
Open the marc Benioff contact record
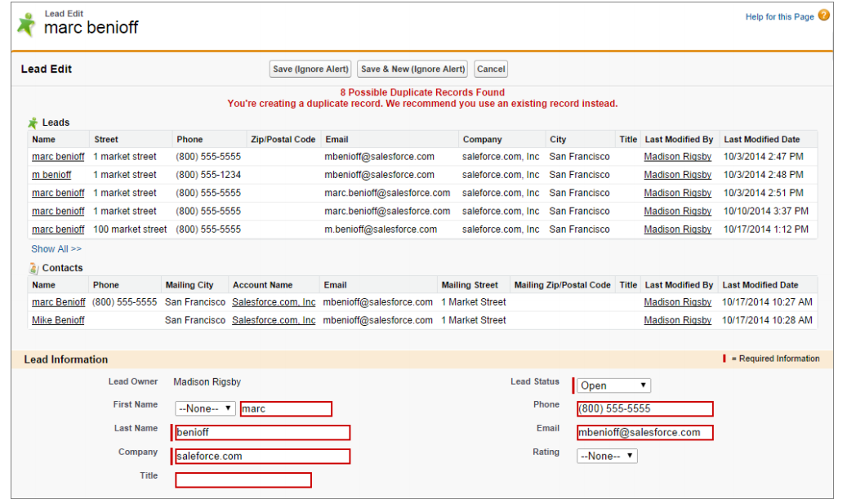[58, 302]
